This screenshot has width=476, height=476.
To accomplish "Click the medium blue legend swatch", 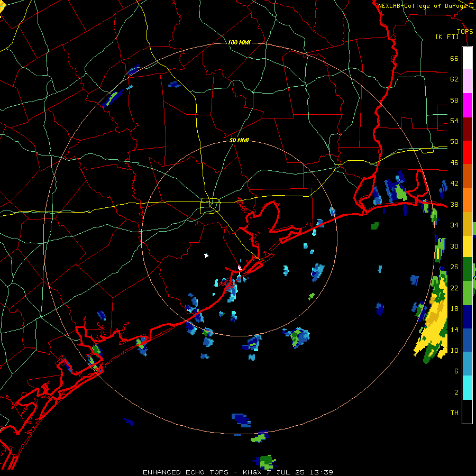I will coord(467,340).
